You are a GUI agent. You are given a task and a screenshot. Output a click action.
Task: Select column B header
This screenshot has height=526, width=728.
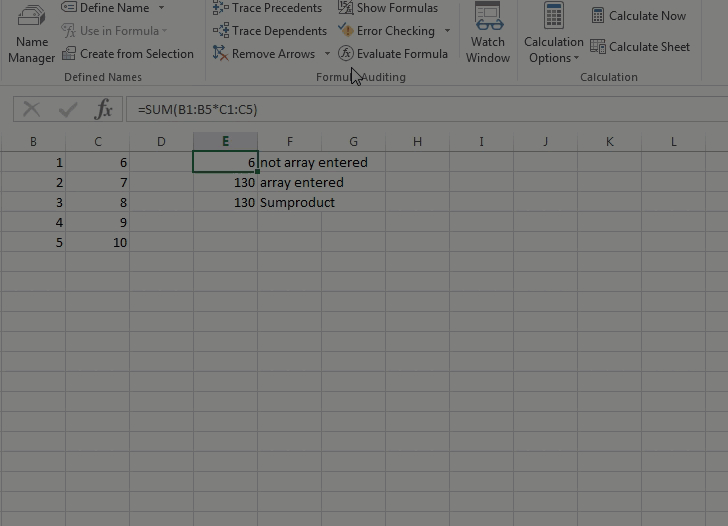pos(33,142)
